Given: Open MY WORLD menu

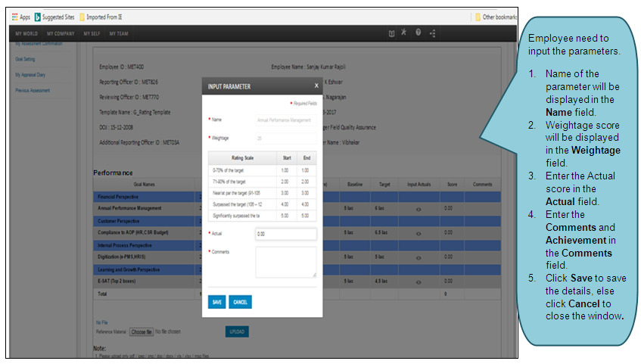Looking at the screenshot, I should coord(26,33).
